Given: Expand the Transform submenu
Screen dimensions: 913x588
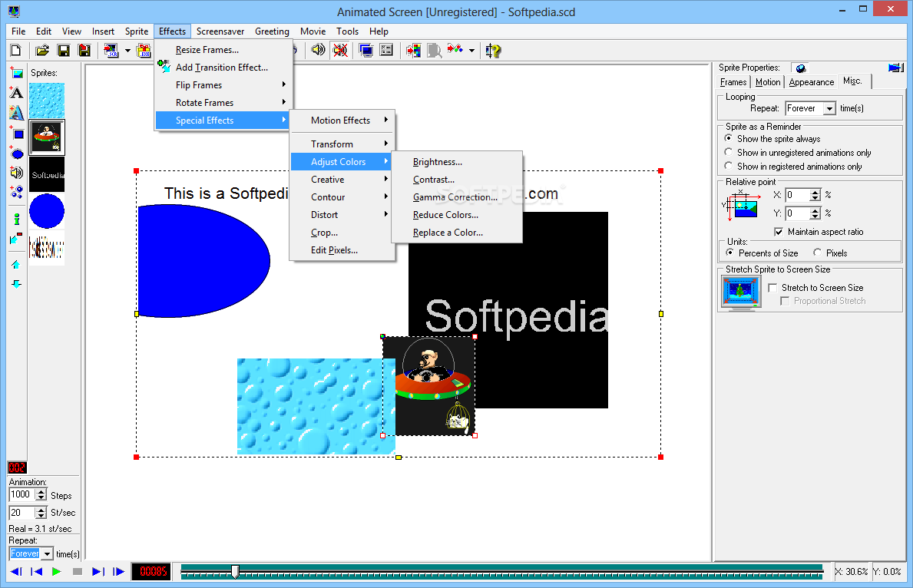Looking at the screenshot, I should 342,144.
